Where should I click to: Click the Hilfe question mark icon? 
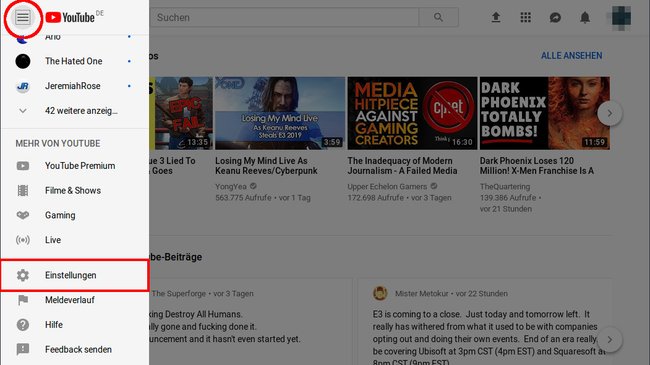pyautogui.click(x=23, y=324)
